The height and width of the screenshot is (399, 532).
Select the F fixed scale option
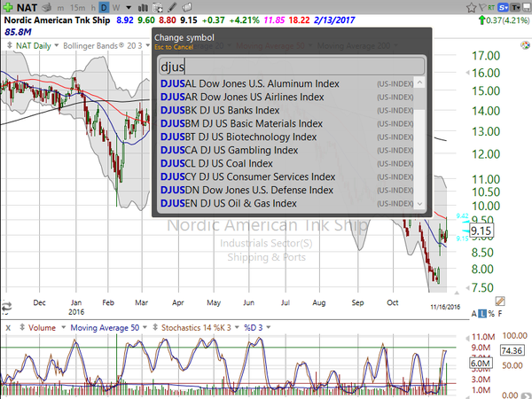[500, 314]
